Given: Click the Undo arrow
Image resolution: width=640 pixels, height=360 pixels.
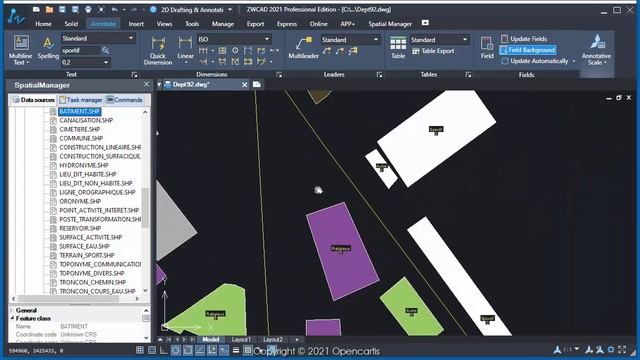Looking at the screenshot, I should pos(115,9).
